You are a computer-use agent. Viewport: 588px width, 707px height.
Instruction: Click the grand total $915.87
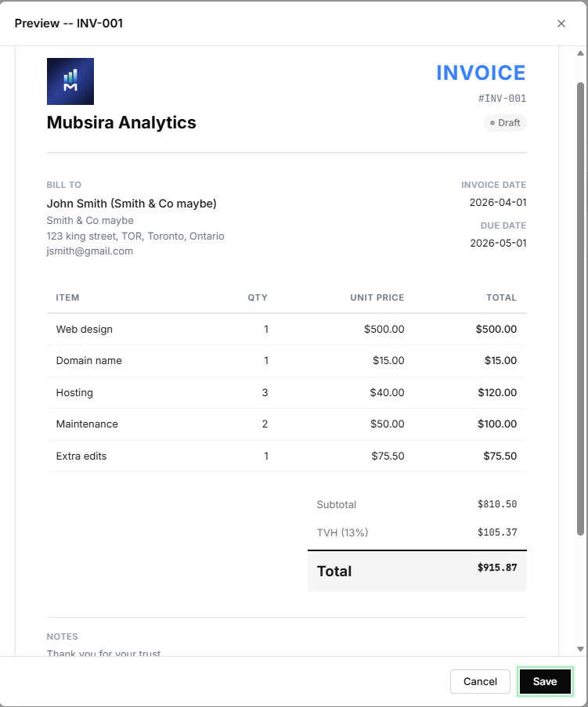(x=497, y=568)
